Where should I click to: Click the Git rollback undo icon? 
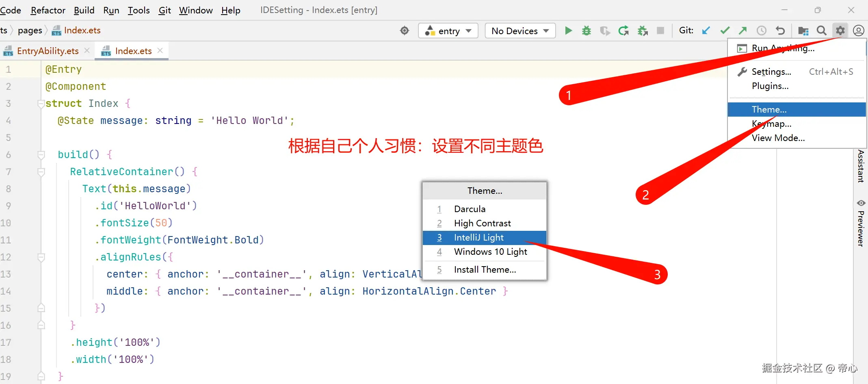tap(780, 30)
